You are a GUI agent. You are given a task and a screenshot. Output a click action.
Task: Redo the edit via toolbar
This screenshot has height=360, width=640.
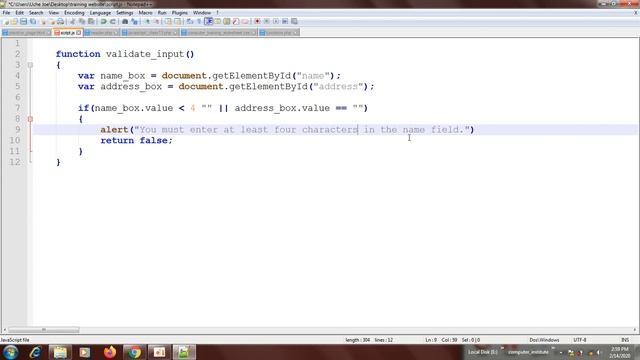click(113, 21)
